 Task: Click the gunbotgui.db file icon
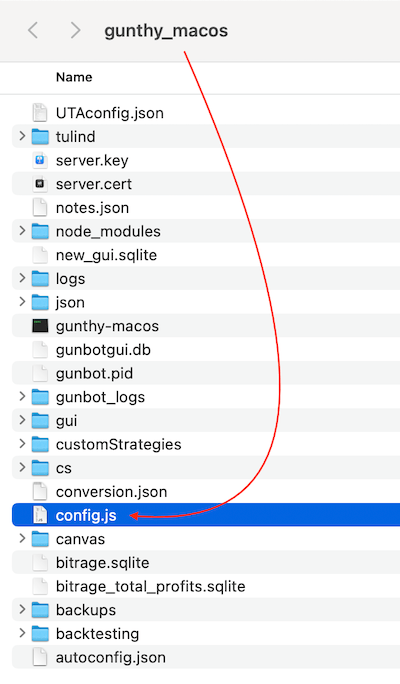point(40,349)
